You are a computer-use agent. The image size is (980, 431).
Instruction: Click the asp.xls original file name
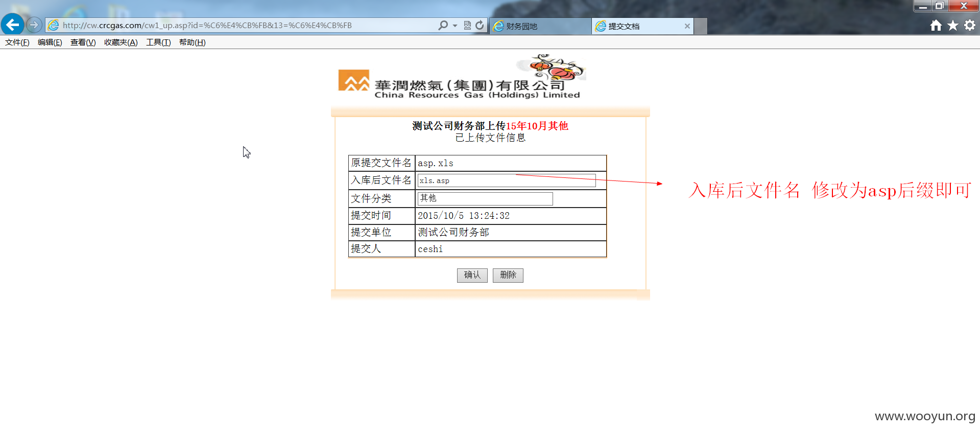pos(436,164)
